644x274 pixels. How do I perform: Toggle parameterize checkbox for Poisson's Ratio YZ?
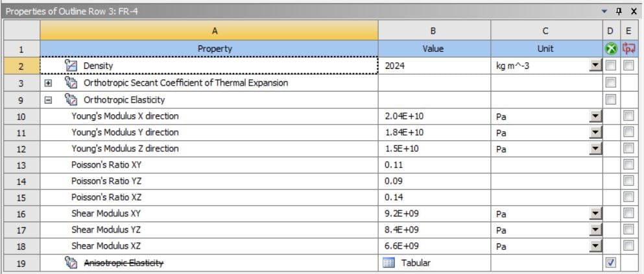point(628,181)
